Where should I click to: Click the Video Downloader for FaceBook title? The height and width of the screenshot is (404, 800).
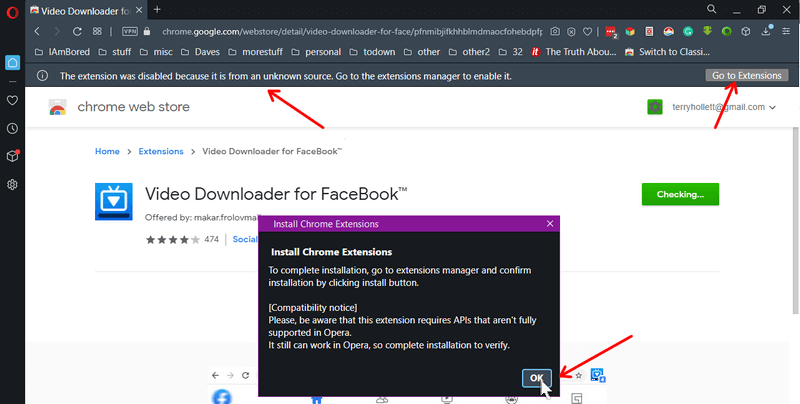pyautogui.click(x=276, y=194)
